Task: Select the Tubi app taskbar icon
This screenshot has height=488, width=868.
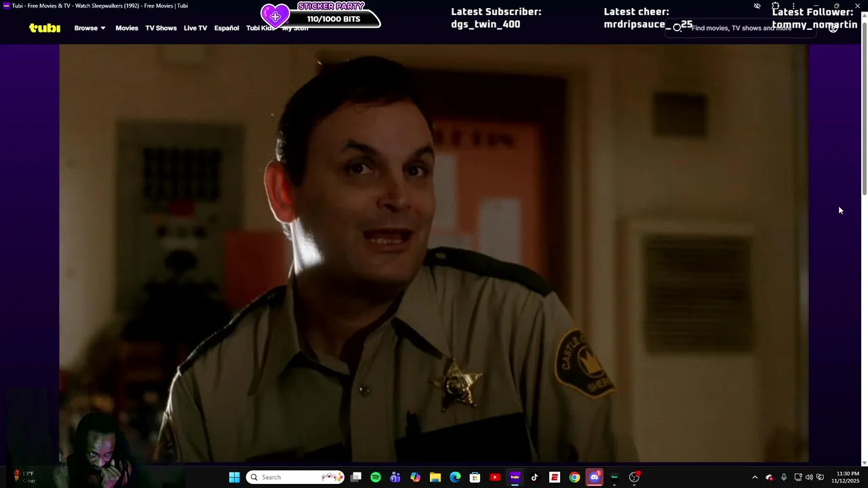Action: (515, 477)
